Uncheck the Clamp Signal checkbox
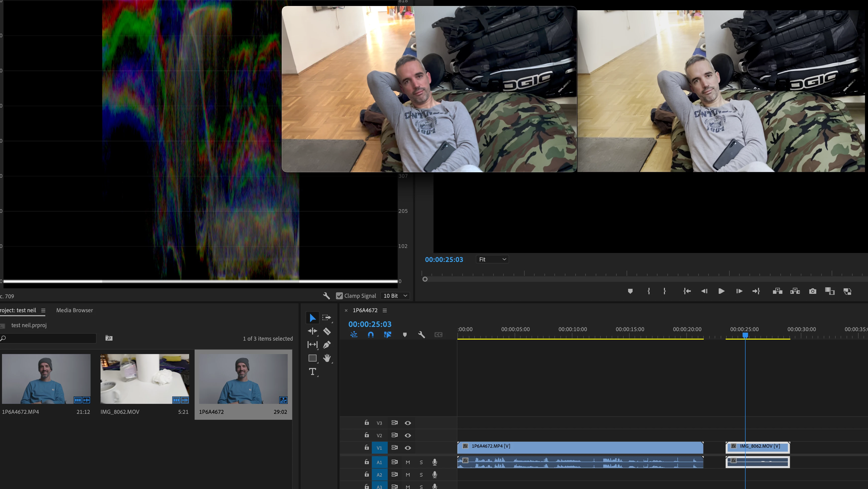Viewport: 868px width, 489px height. 339,296
